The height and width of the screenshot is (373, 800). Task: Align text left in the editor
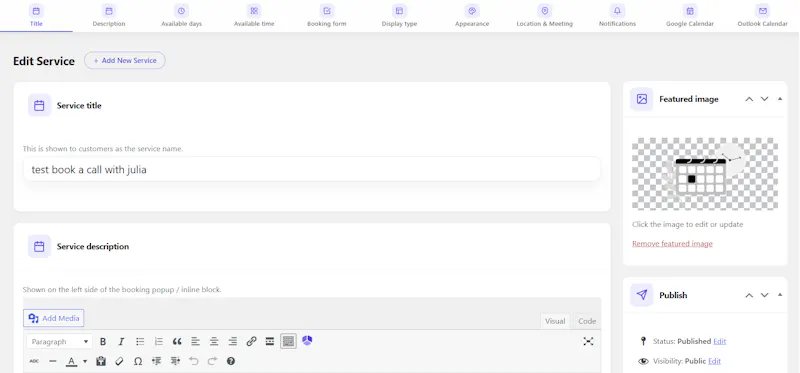pyautogui.click(x=195, y=341)
